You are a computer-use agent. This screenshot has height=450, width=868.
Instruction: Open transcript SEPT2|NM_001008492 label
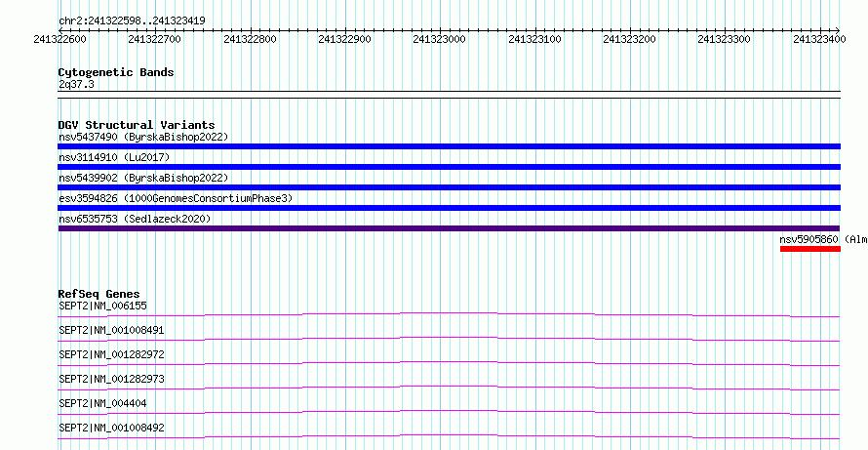[x=111, y=428]
